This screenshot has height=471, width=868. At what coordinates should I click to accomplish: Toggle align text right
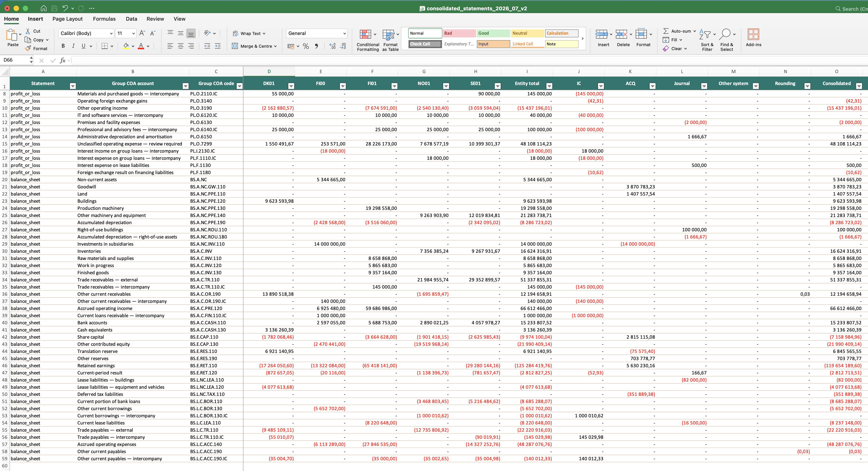point(191,46)
